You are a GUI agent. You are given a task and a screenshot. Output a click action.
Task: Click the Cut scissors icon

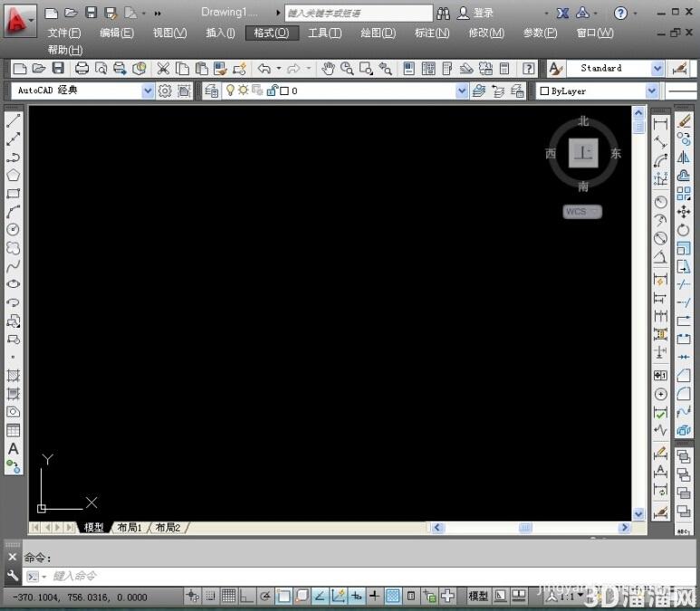(163, 68)
